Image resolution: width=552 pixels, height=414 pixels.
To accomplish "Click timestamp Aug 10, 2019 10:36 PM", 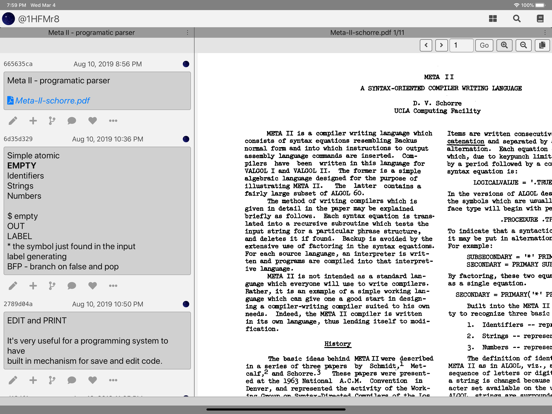I will tap(108, 139).
